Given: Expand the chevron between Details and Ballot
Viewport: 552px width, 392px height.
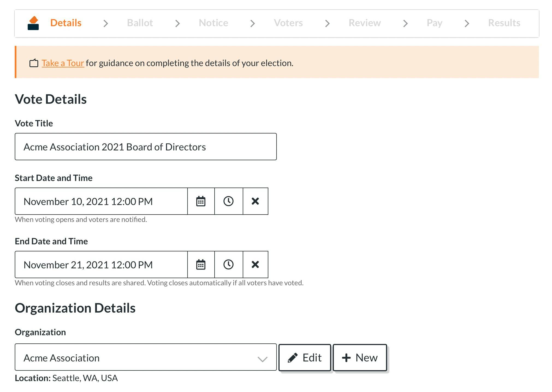Looking at the screenshot, I should click(106, 23).
